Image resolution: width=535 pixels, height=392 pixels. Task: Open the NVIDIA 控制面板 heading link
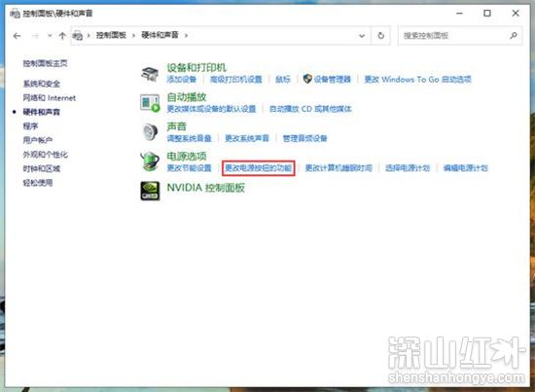206,188
